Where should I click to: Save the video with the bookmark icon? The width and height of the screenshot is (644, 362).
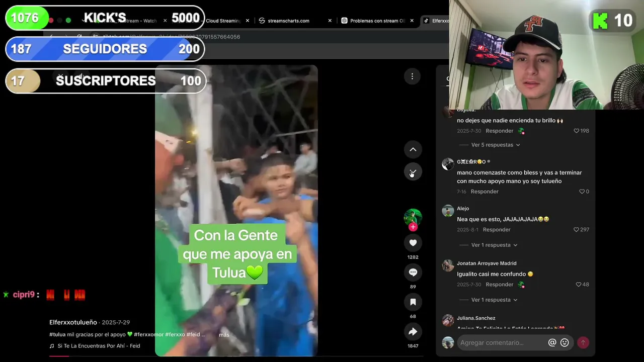tap(413, 302)
